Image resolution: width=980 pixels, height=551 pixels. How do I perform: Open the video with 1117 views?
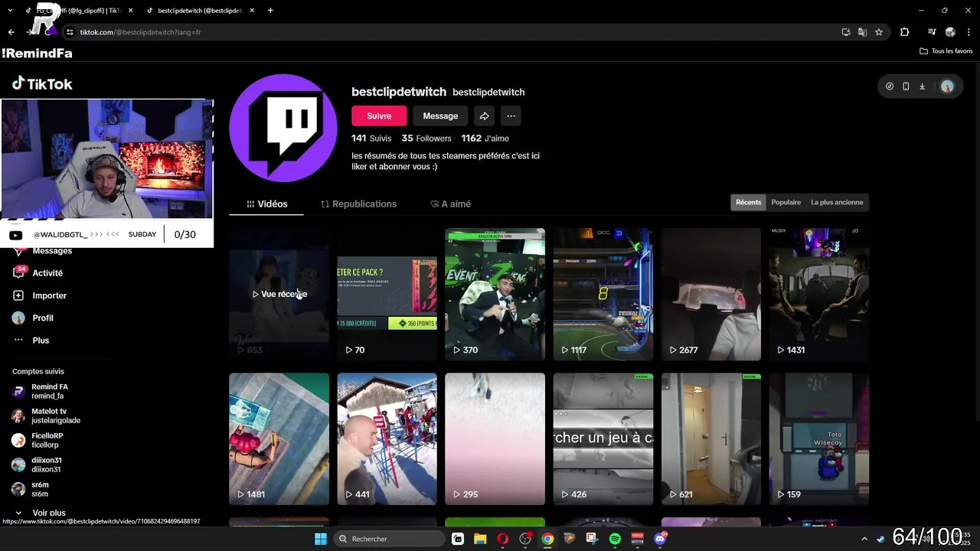[x=603, y=294]
